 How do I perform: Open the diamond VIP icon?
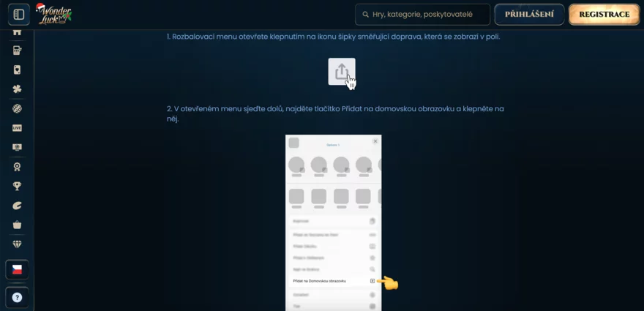[17, 244]
